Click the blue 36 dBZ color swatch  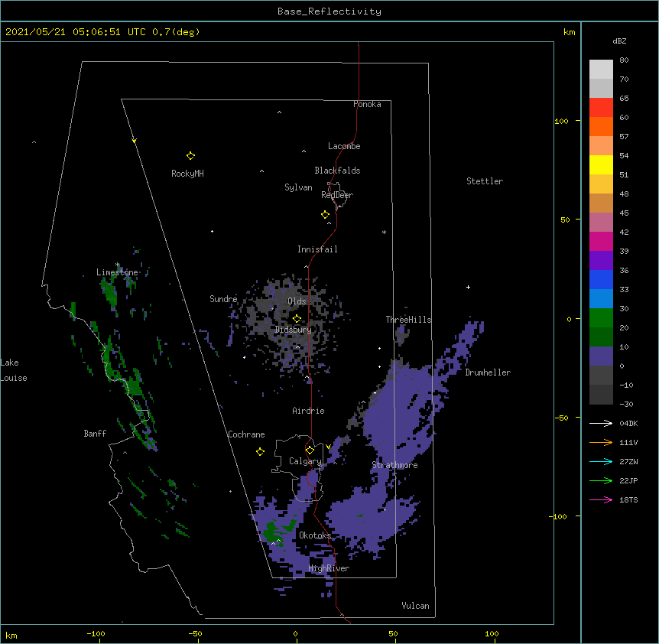pyautogui.click(x=601, y=279)
